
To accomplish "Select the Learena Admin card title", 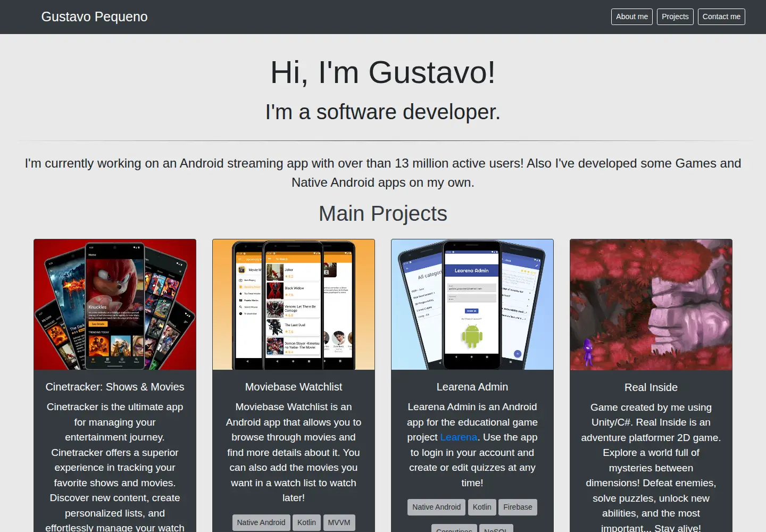I will click(x=472, y=387).
